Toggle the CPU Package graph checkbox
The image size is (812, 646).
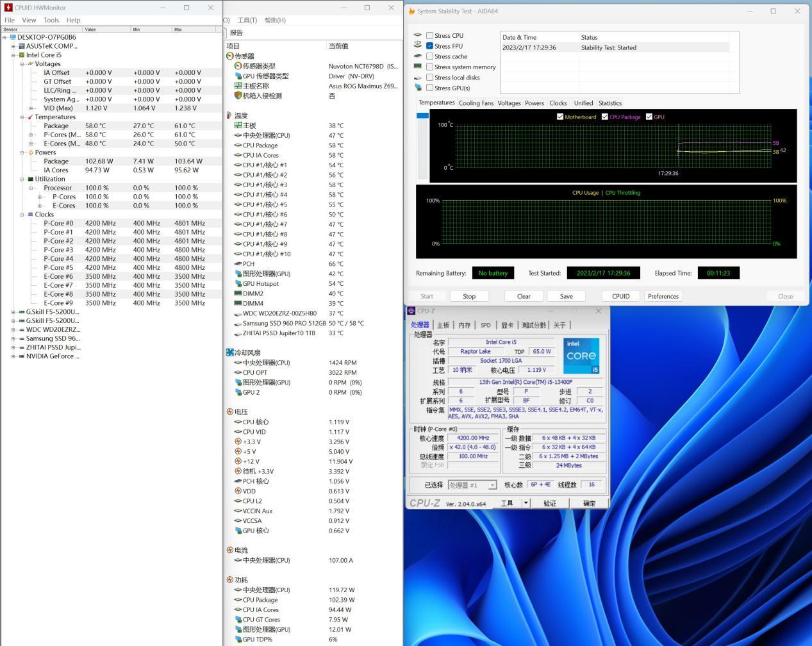tap(604, 117)
